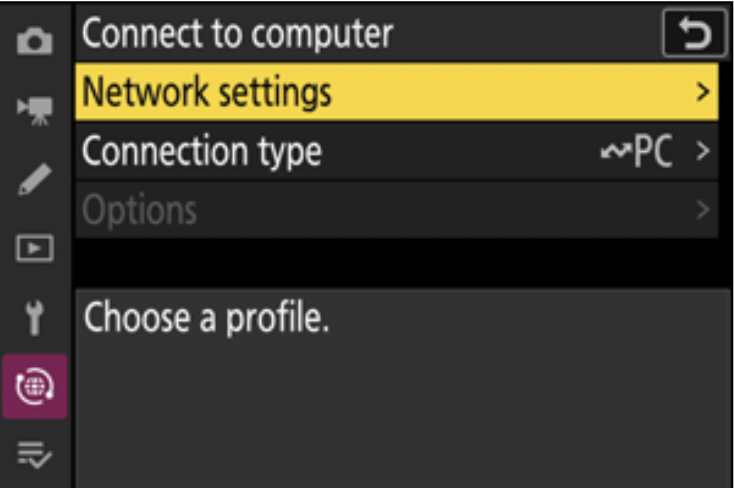Click the PC connection type value
734x488 pixels.
[653, 151]
